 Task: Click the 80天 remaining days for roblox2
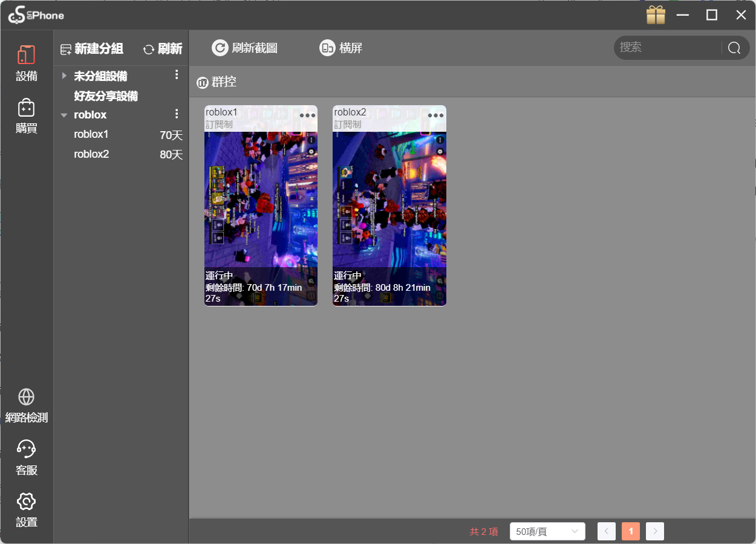[171, 155]
